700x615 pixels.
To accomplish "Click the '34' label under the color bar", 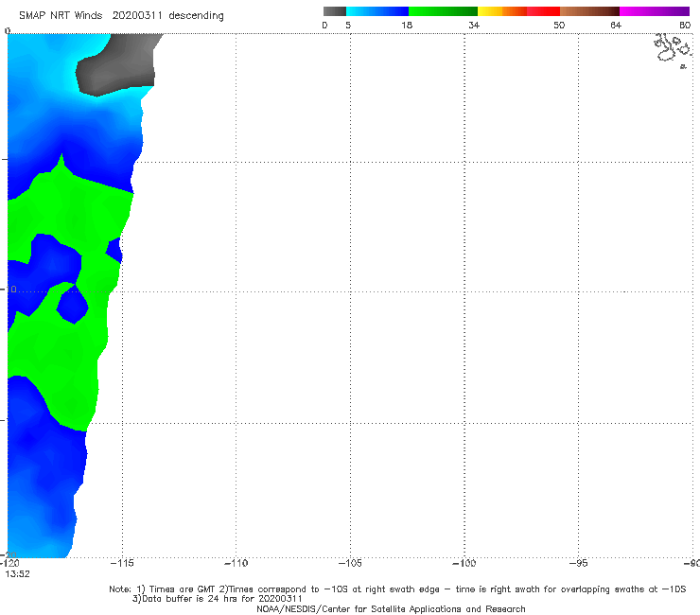I will click(x=474, y=26).
